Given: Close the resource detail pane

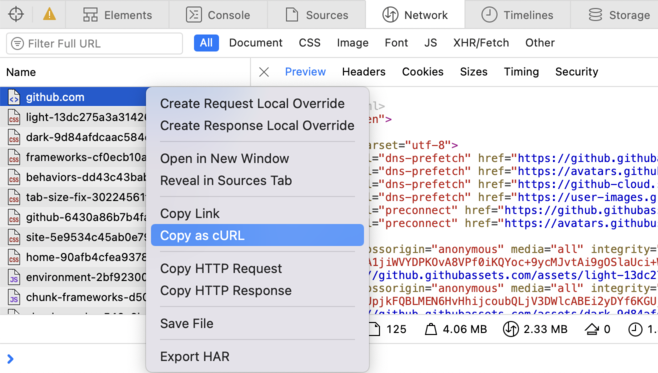Looking at the screenshot, I should (264, 72).
